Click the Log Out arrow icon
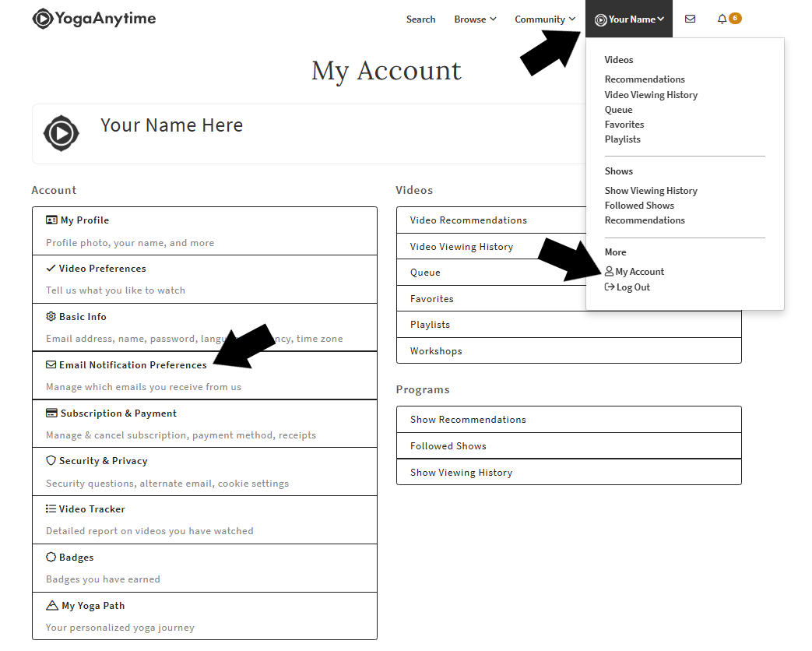 tap(610, 287)
